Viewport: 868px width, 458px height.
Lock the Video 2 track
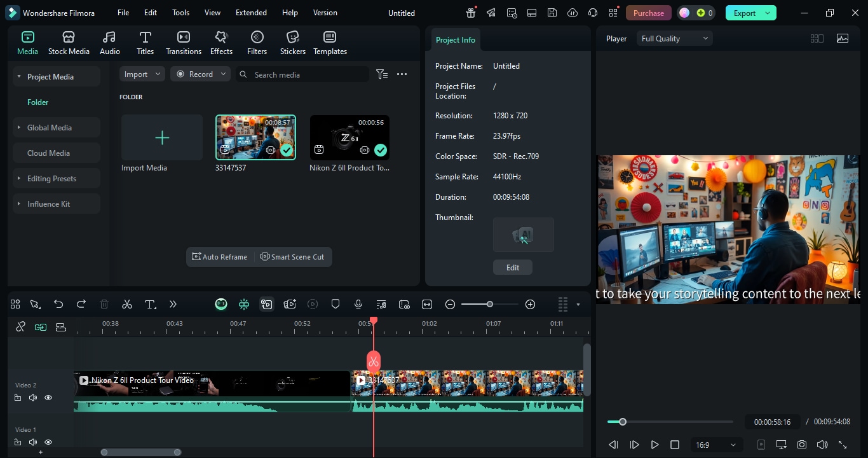(x=18, y=398)
